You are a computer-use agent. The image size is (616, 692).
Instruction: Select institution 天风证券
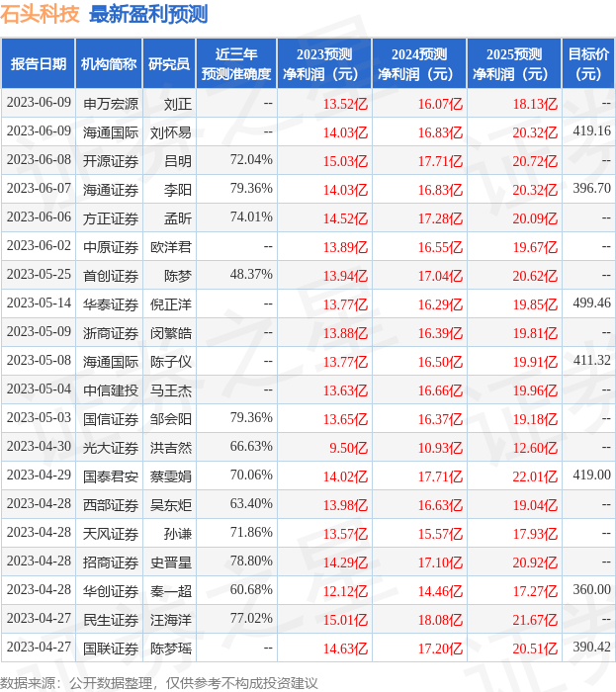(x=111, y=534)
